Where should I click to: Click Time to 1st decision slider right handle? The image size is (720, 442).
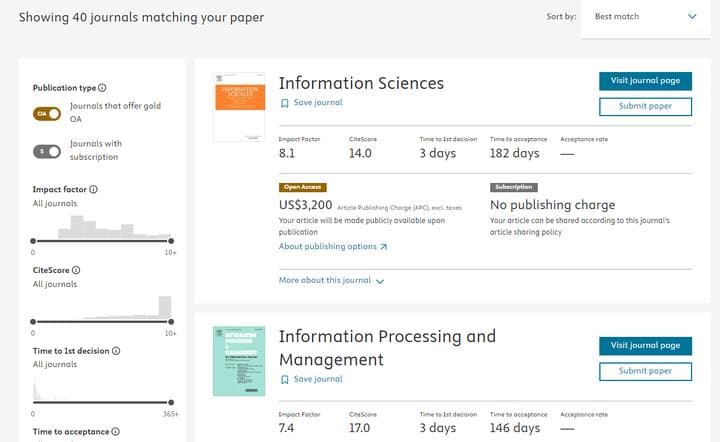(171, 403)
